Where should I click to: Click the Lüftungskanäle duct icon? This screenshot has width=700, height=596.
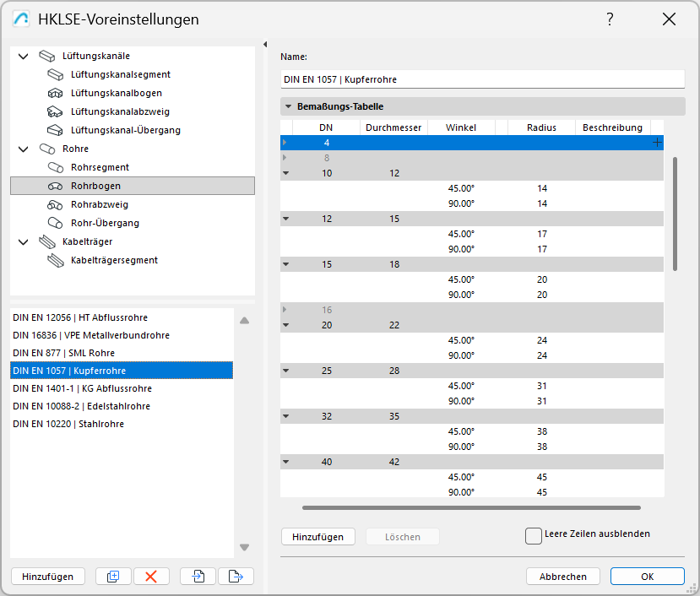point(47,57)
